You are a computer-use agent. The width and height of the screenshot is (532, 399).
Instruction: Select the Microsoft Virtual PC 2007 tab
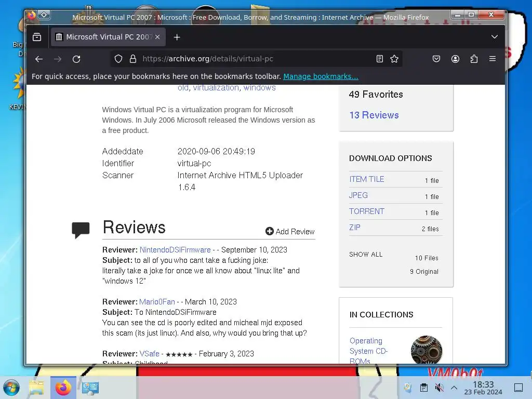coord(108,37)
